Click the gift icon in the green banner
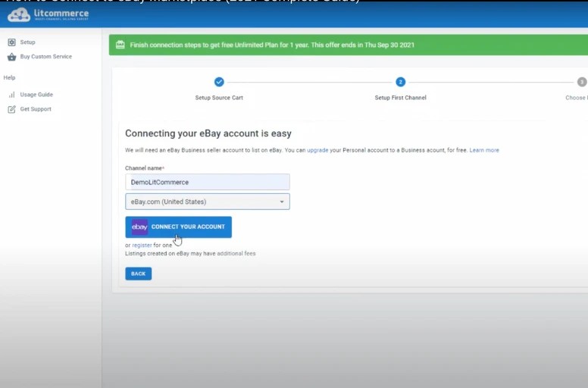This screenshot has height=388, width=588. pos(120,45)
